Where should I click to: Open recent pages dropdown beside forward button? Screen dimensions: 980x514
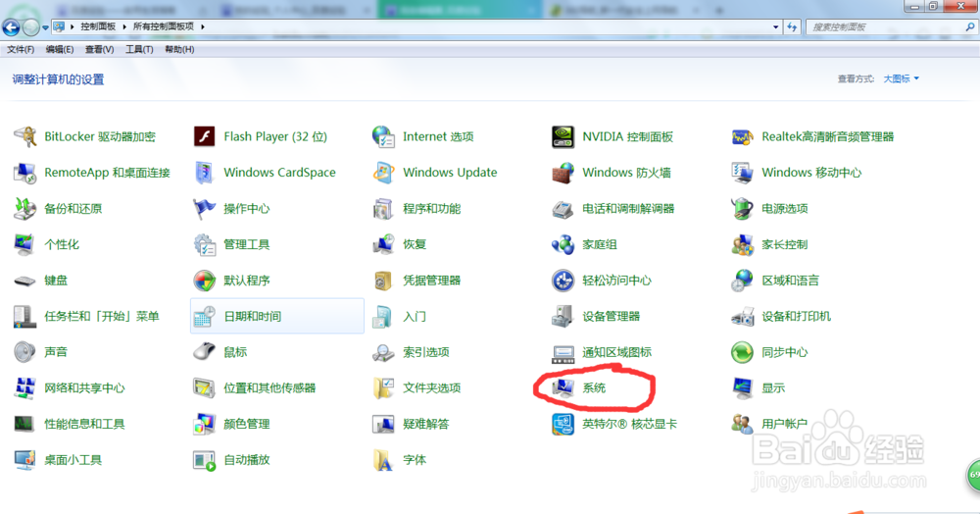[x=45, y=27]
